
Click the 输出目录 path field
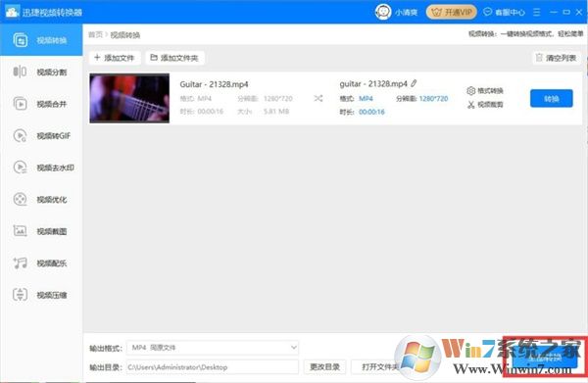pyautogui.click(x=213, y=367)
